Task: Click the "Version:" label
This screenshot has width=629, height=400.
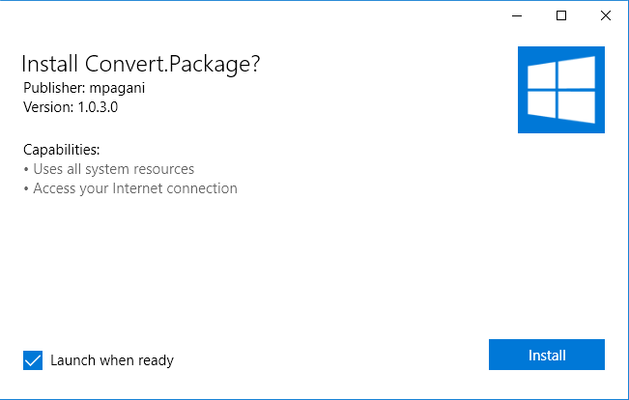Action: click(x=49, y=107)
